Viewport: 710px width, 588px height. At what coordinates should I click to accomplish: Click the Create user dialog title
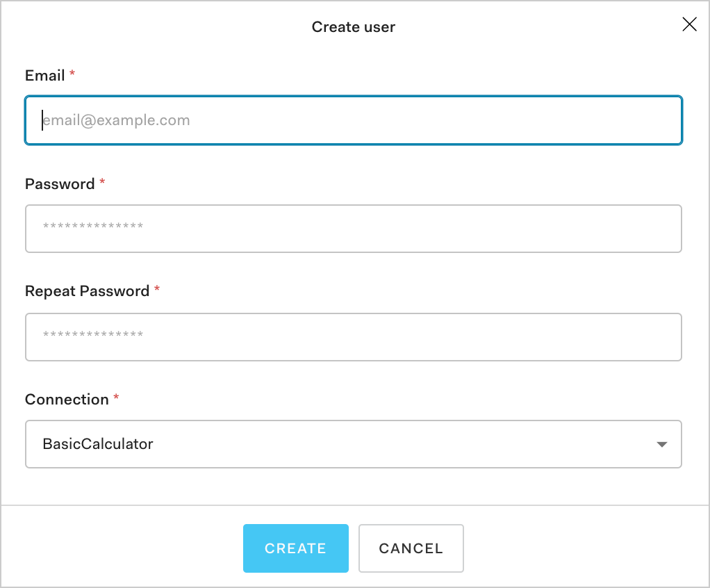point(354,27)
